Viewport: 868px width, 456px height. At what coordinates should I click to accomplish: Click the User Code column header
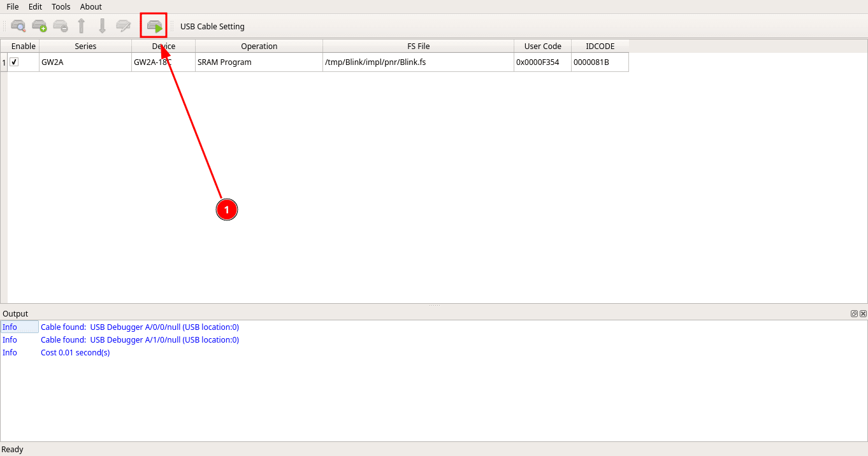(543, 46)
